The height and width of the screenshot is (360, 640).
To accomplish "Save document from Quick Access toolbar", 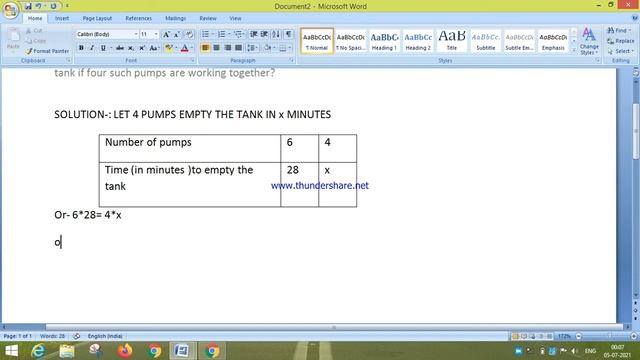I will coord(28,6).
